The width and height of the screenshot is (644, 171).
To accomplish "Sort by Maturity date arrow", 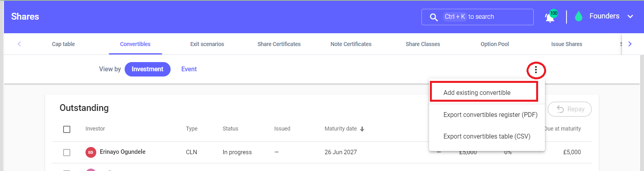I will (362, 129).
